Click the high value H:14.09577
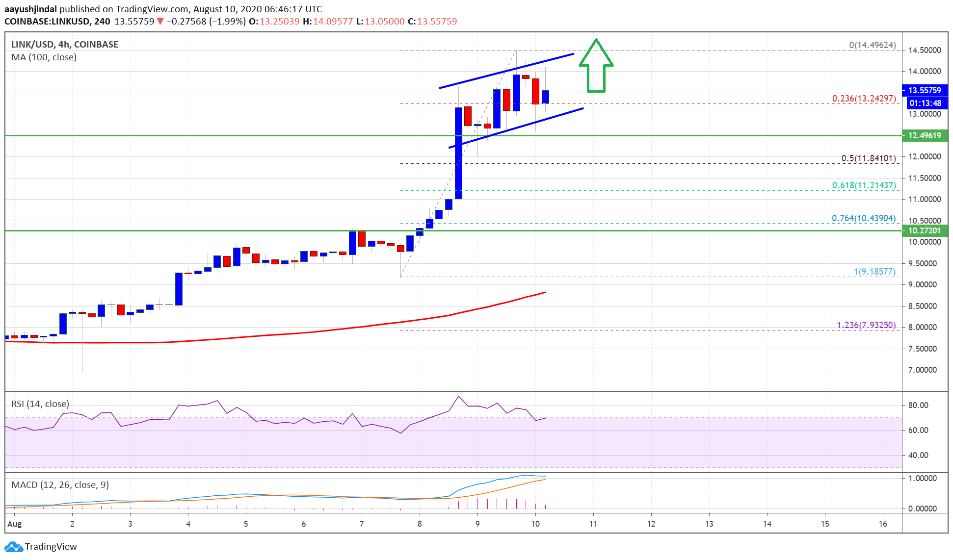 point(328,22)
